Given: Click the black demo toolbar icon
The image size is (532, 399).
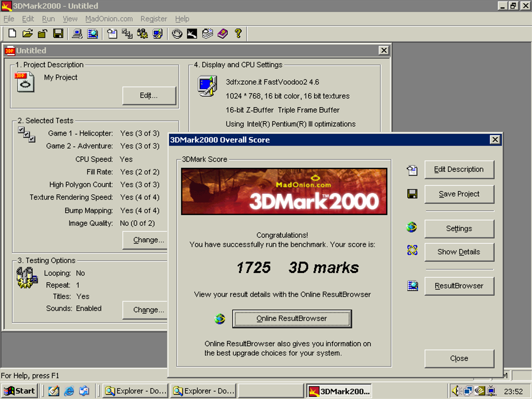Looking at the screenshot, I should point(192,33).
